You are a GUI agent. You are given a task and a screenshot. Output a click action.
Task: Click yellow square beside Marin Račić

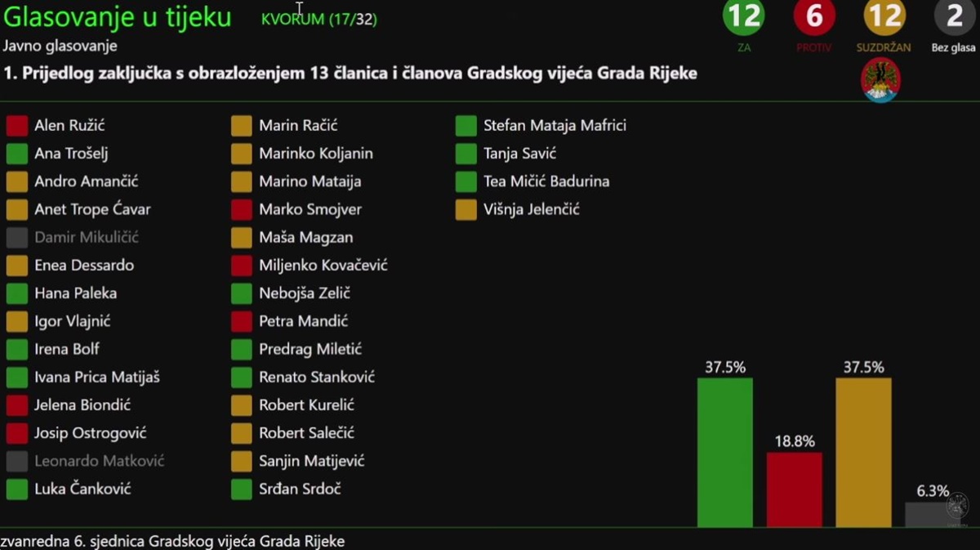(242, 126)
